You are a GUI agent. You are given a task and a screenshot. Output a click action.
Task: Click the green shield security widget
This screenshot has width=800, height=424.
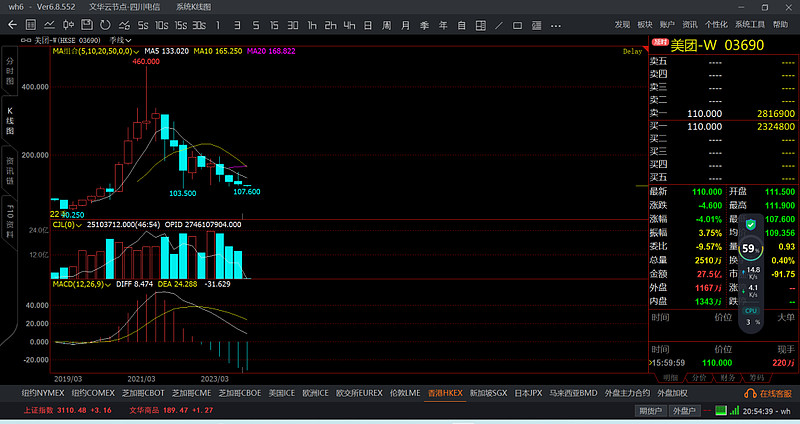tap(751, 225)
